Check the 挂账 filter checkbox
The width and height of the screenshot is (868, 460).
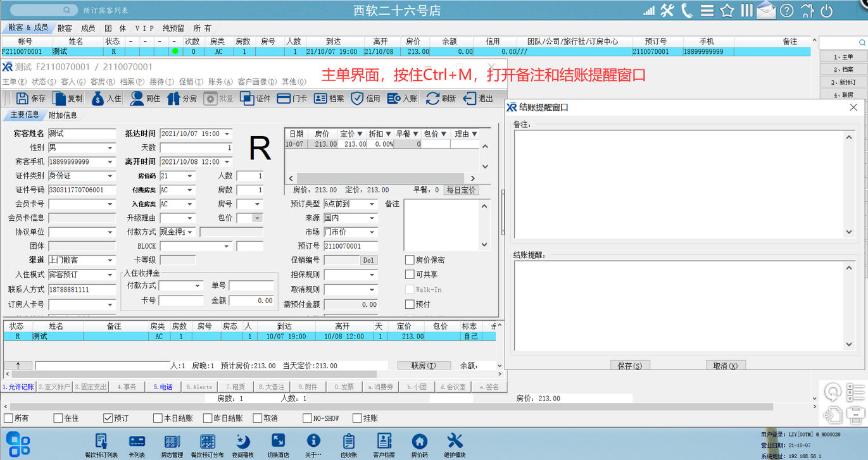point(357,418)
